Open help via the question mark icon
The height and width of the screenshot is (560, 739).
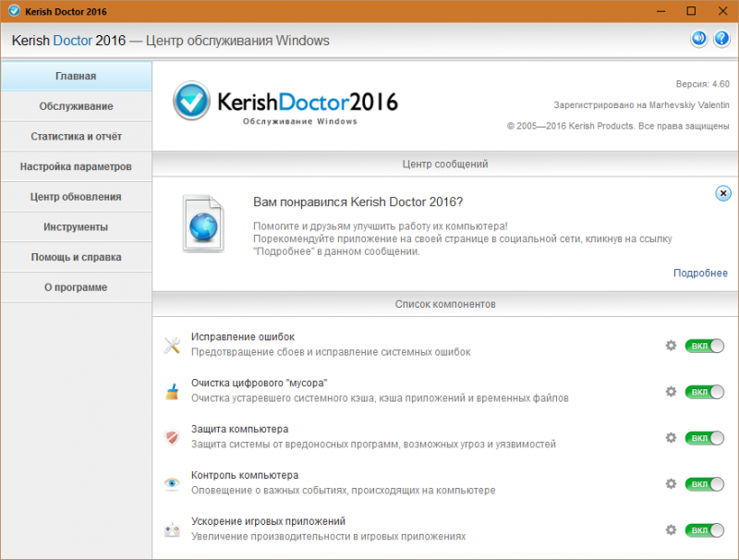(x=721, y=39)
